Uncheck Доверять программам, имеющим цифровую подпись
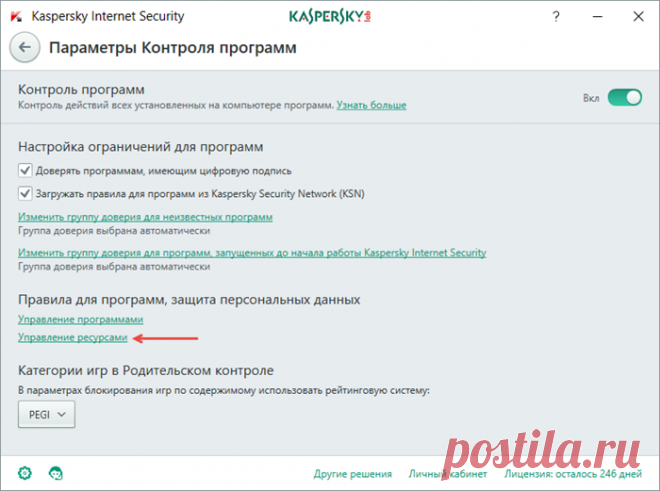 [x=25, y=171]
